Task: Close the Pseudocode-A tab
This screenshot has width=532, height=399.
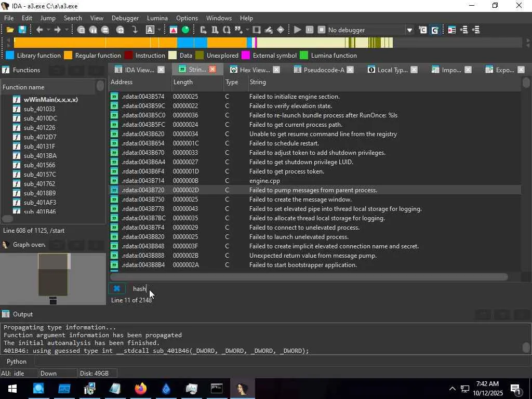Action: coord(350,70)
